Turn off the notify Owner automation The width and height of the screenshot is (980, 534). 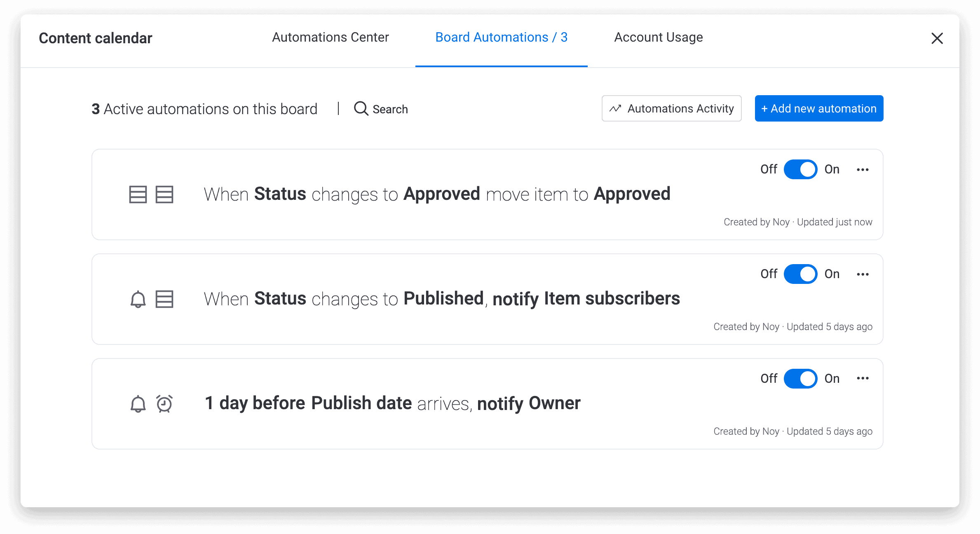(800, 379)
